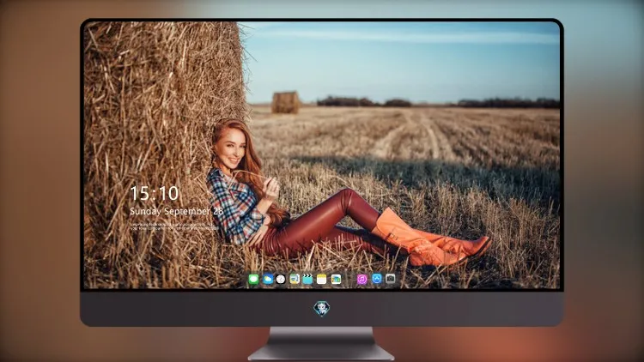Open the blue App Store icon
This screenshot has height=362, width=644.
[x=377, y=279]
